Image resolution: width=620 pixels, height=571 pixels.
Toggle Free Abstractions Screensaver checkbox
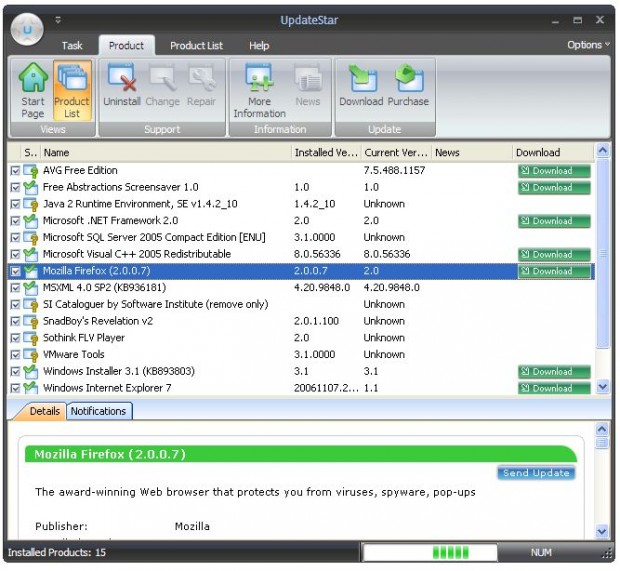click(x=15, y=187)
